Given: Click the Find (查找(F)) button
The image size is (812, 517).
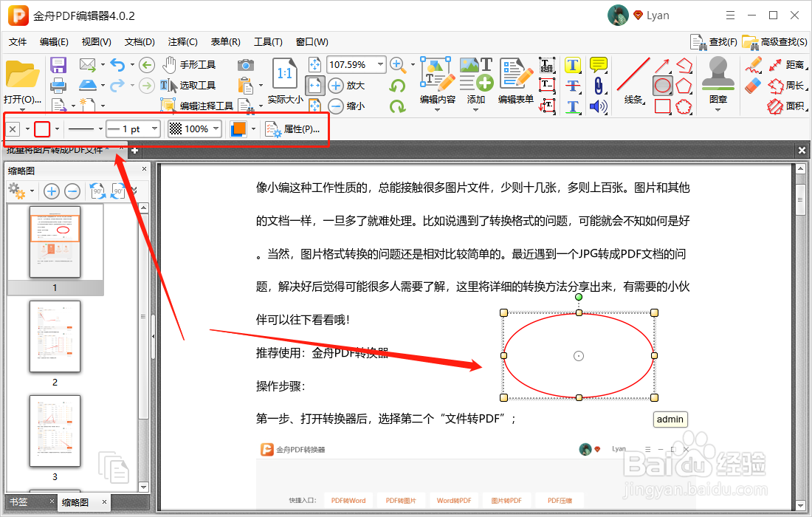Looking at the screenshot, I should tap(714, 42).
